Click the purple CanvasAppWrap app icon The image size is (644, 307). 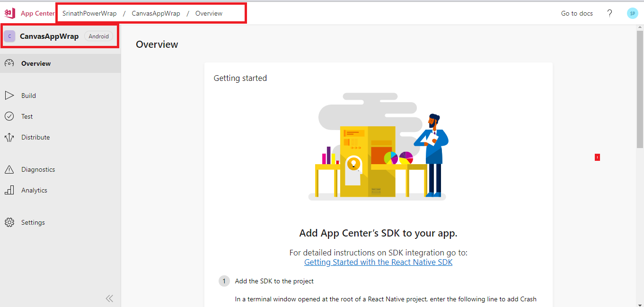(9, 36)
